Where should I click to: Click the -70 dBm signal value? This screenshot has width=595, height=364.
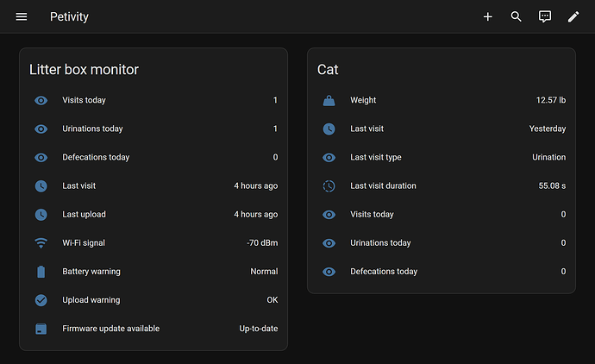[262, 243]
